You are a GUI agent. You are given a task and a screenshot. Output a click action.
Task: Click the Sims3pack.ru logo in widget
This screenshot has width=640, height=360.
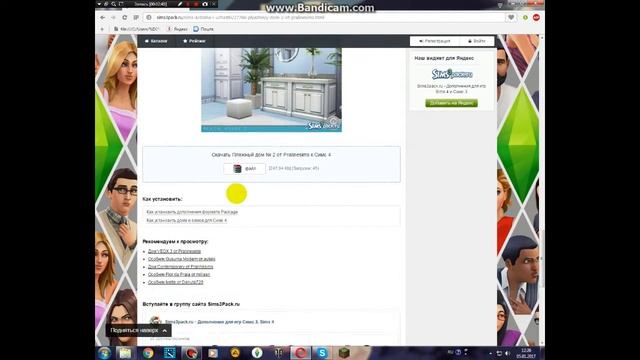coord(452,74)
